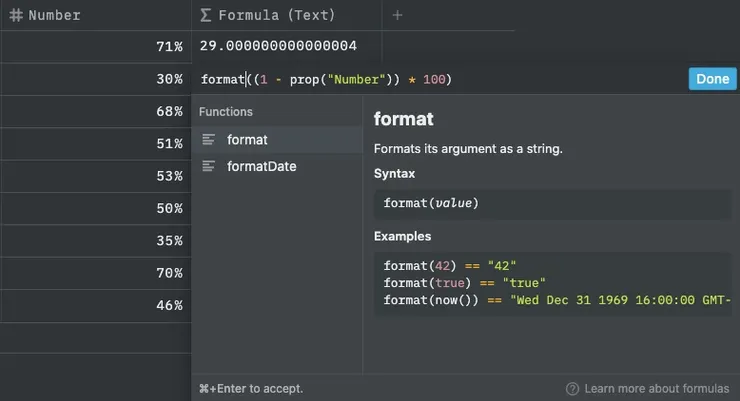Click the plus icon to add column
The height and width of the screenshot is (401, 740).
tap(397, 15)
